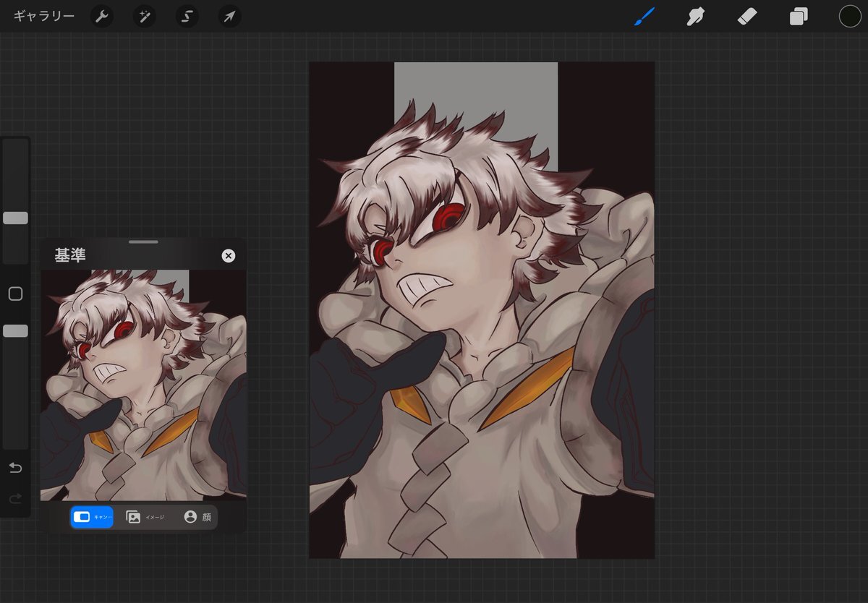Click the brush size slider handle
This screenshot has height=603, width=868.
(15, 218)
